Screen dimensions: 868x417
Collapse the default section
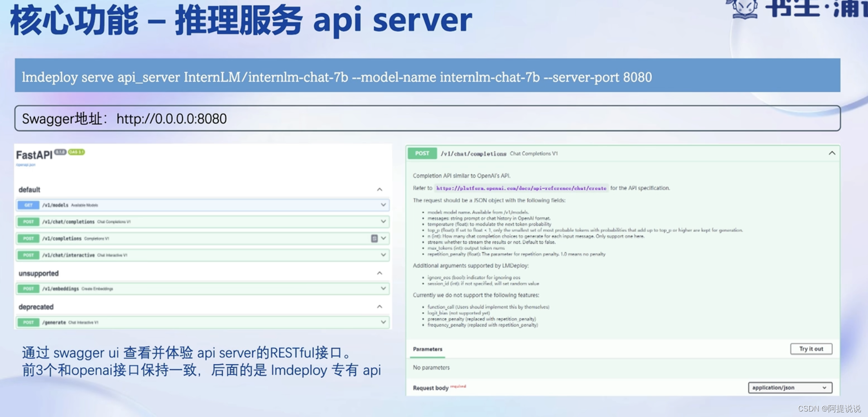pyautogui.click(x=379, y=189)
